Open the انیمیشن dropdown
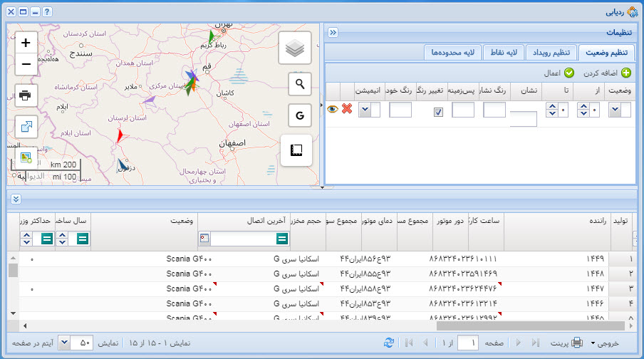The height and width of the screenshot is (359, 644). click(365, 110)
